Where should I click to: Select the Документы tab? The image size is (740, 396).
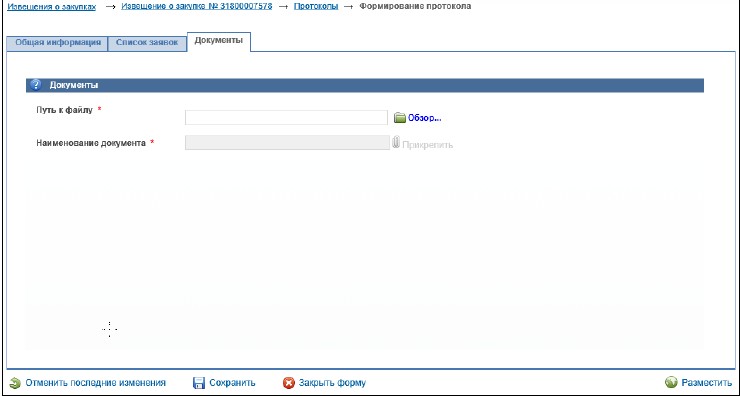pos(219,41)
